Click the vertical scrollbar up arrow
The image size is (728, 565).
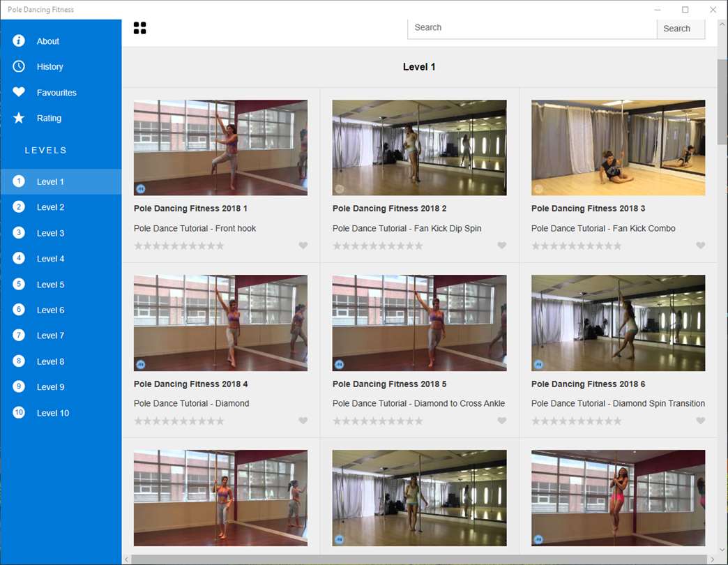click(x=722, y=24)
